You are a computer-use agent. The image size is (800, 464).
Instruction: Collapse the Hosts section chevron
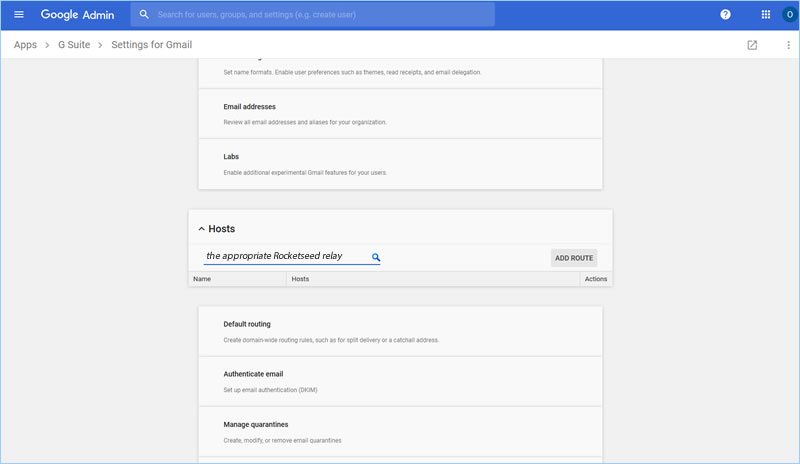point(202,229)
